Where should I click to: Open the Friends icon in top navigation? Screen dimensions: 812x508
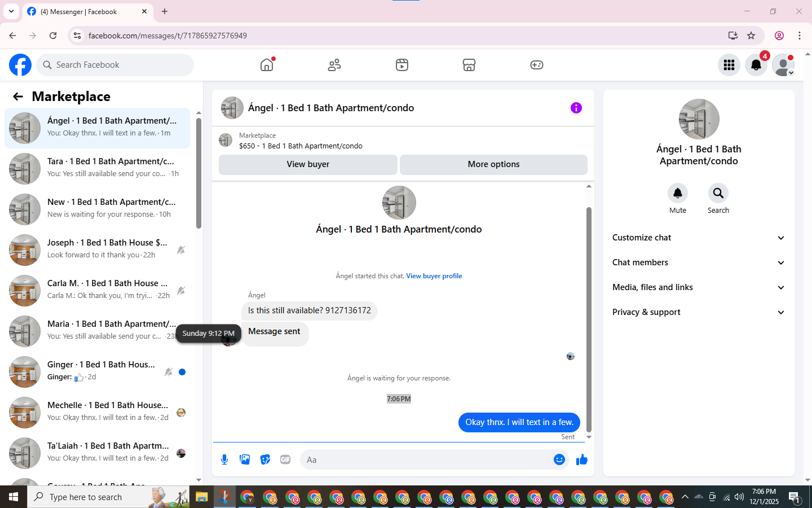click(334, 65)
